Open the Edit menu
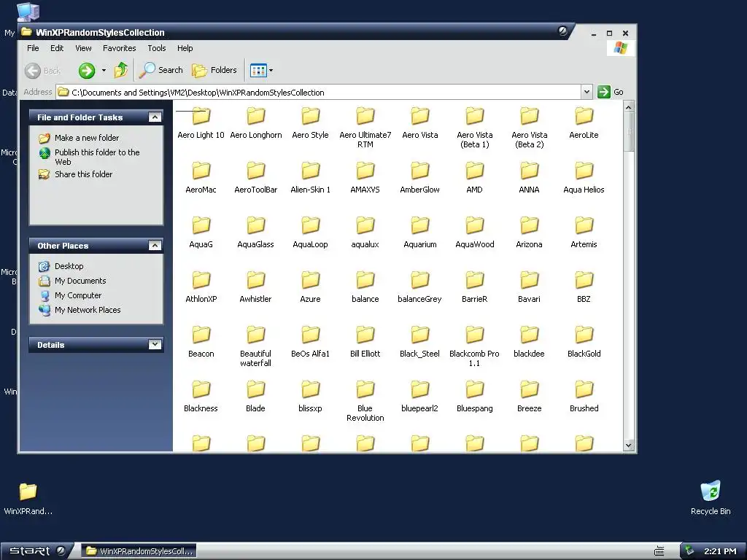747x560 pixels. click(57, 48)
